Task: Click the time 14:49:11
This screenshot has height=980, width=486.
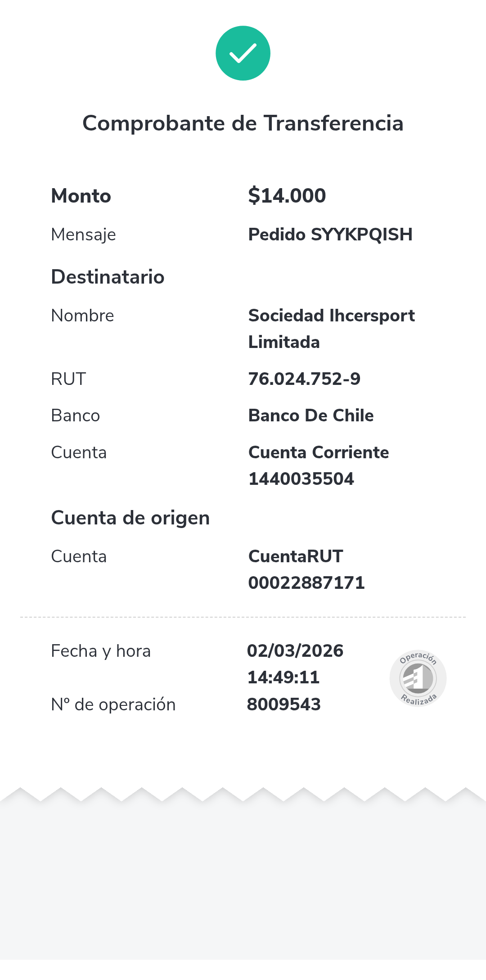Action: [x=283, y=677]
